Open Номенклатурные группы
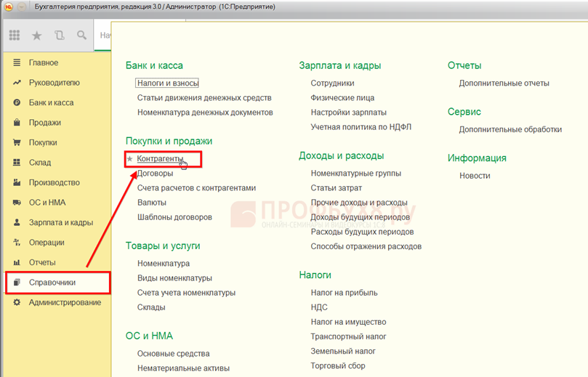 click(356, 173)
